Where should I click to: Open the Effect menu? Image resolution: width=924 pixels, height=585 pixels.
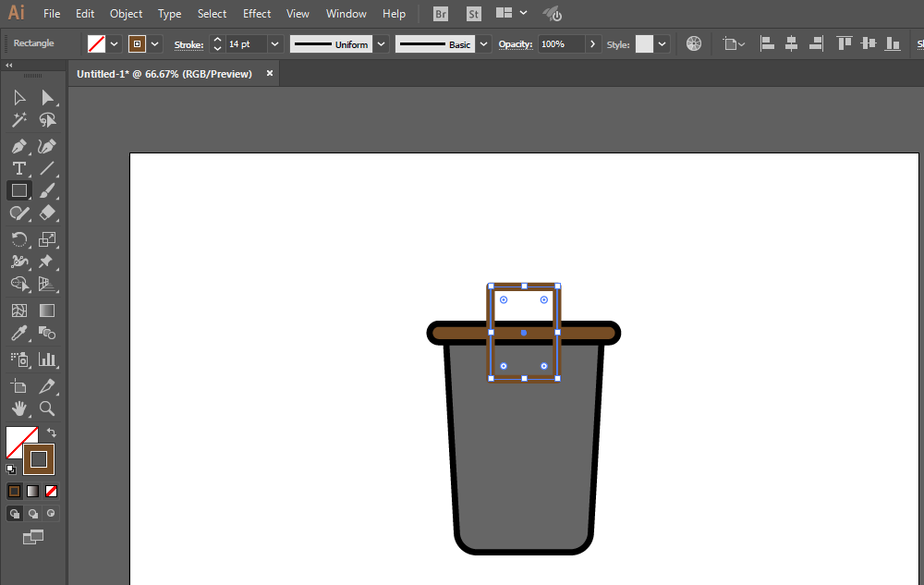pyautogui.click(x=257, y=14)
